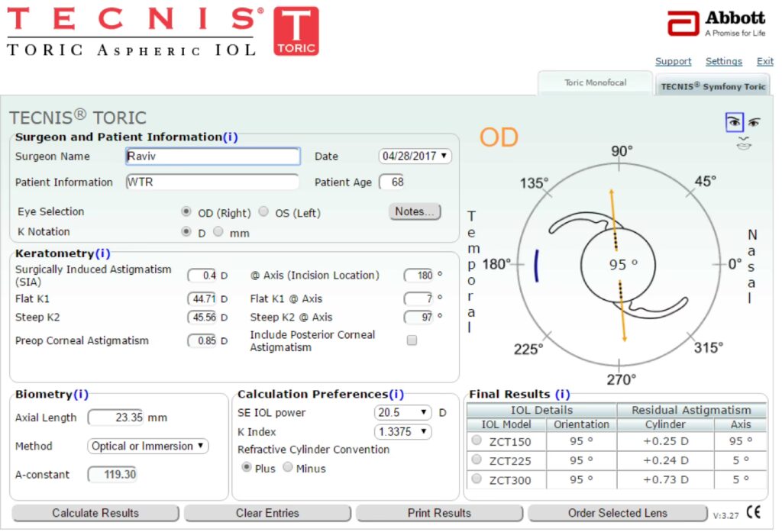Screen dimensions: 782x532
Task: Open the Settings link
Action: 723,62
